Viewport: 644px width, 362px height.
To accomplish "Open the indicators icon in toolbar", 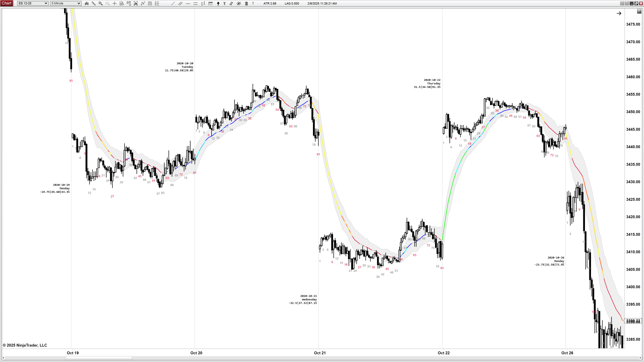I will coord(143,3).
